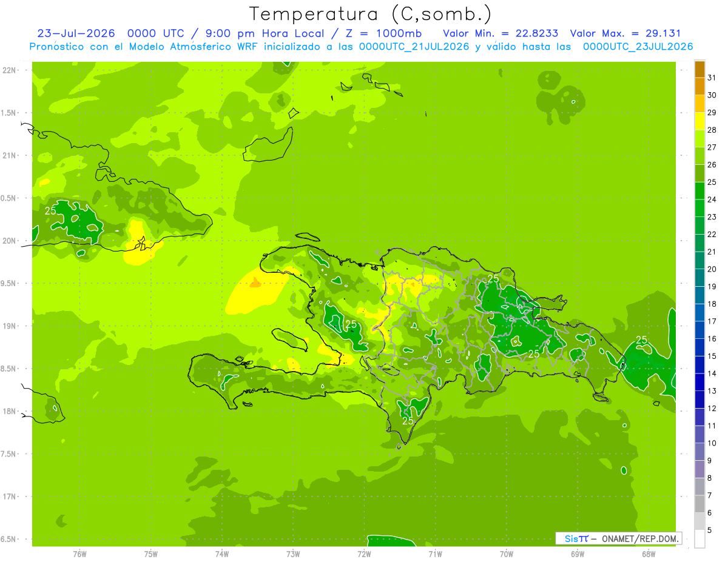Click the 74W longitude axis label

(x=222, y=554)
